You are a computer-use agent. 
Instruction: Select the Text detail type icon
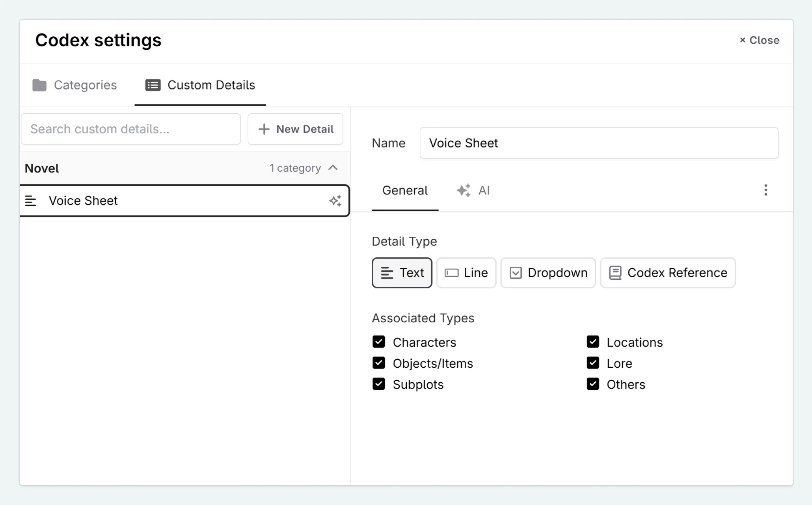387,273
